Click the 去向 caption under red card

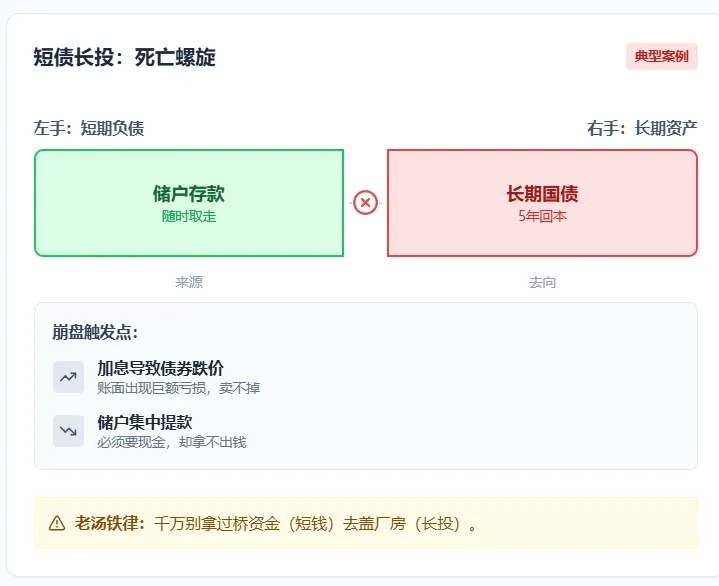coord(542,283)
